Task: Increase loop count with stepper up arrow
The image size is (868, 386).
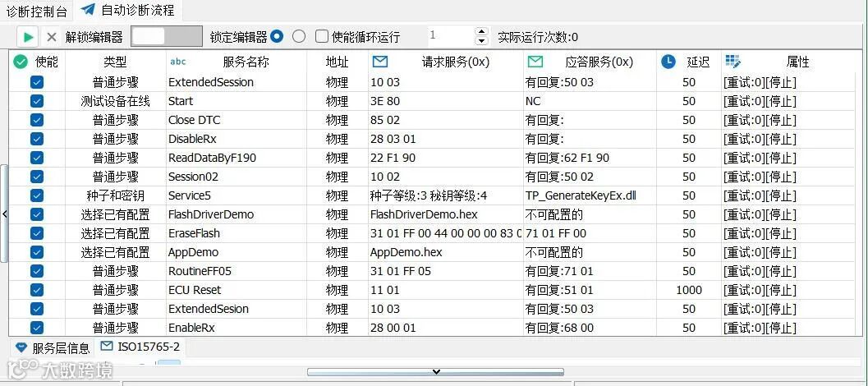Action: point(481,31)
